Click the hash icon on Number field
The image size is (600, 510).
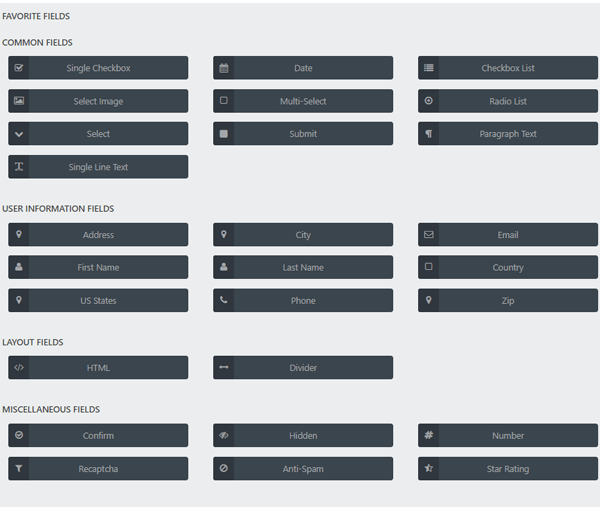click(429, 436)
